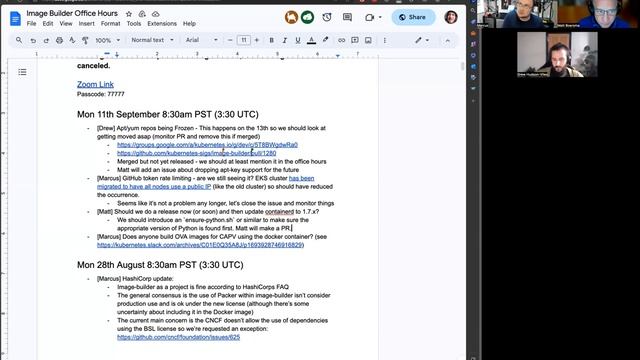This screenshot has width=640, height=360.
Task: Open the groups.google.com kubernetes link
Action: tap(207, 145)
